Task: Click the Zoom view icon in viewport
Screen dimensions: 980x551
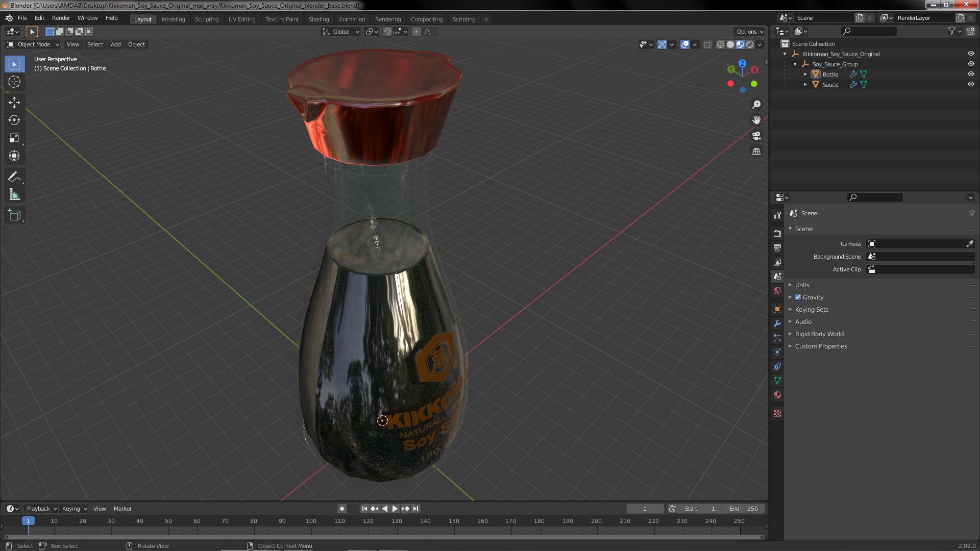Action: pyautogui.click(x=756, y=105)
